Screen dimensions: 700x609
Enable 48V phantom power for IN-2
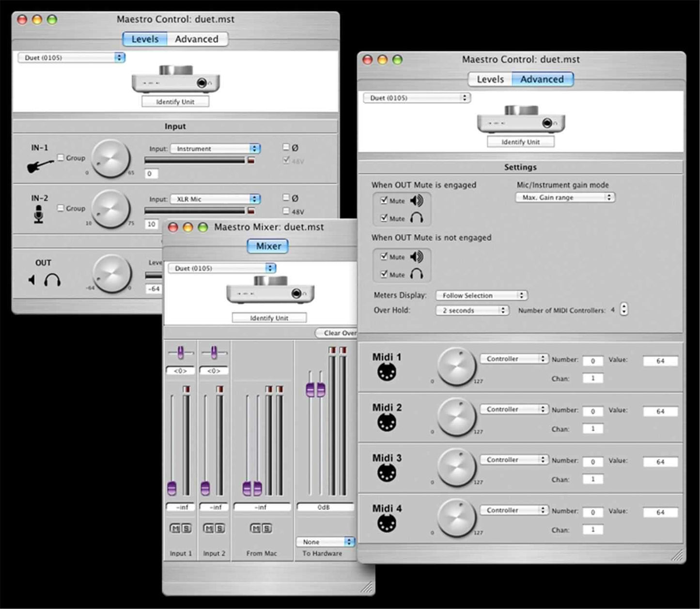pyautogui.click(x=286, y=211)
